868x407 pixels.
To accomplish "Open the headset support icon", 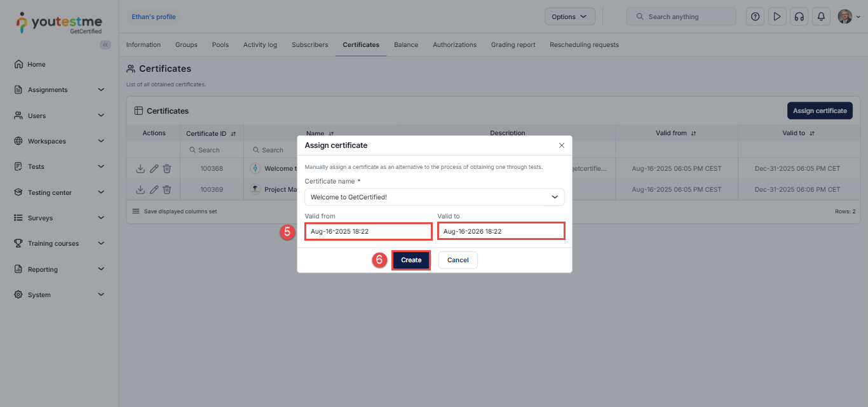I will (799, 17).
